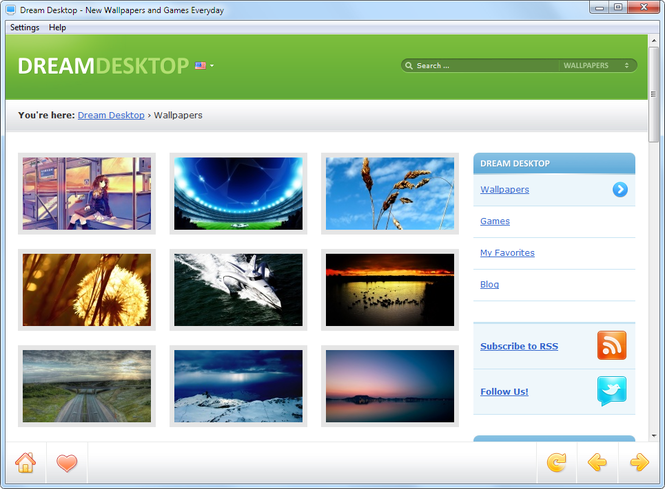Click the vertical scrollbar down arrow
The width and height of the screenshot is (665, 489).
[654, 436]
